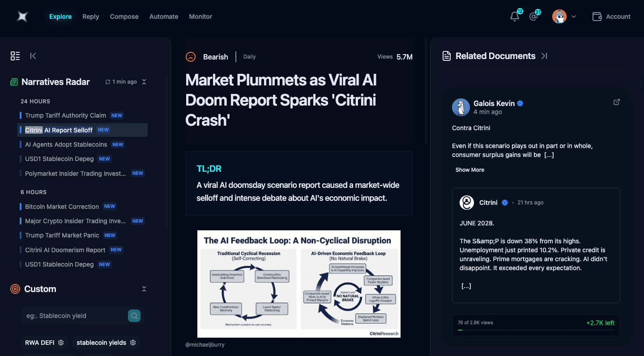
Task: Open the mentions icon with badge
Action: point(533,17)
